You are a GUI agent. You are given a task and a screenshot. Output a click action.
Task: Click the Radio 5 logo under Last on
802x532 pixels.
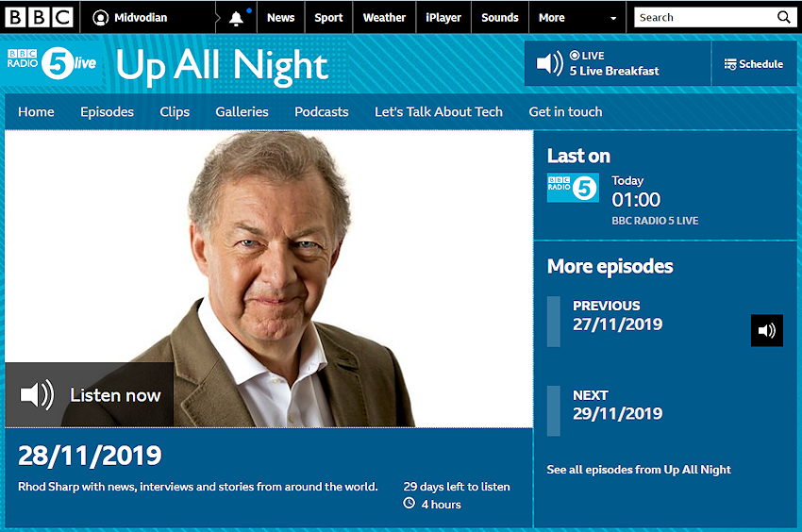(573, 188)
